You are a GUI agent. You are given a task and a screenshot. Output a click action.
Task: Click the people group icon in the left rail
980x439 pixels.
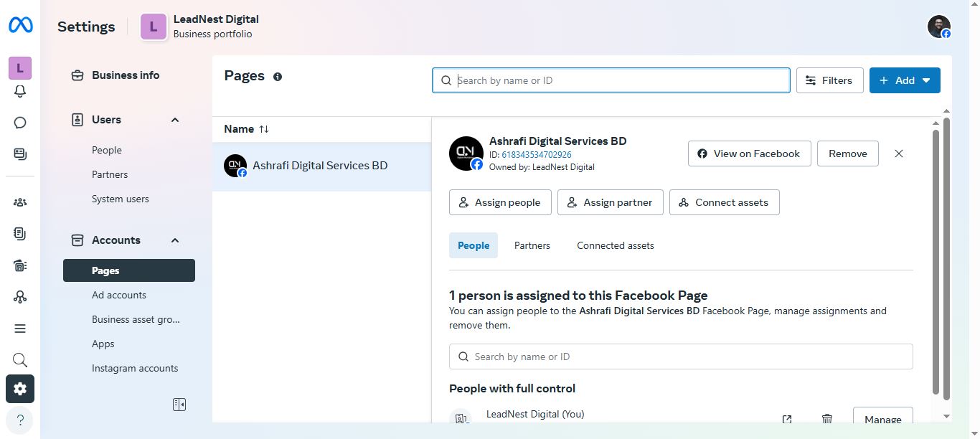20,202
